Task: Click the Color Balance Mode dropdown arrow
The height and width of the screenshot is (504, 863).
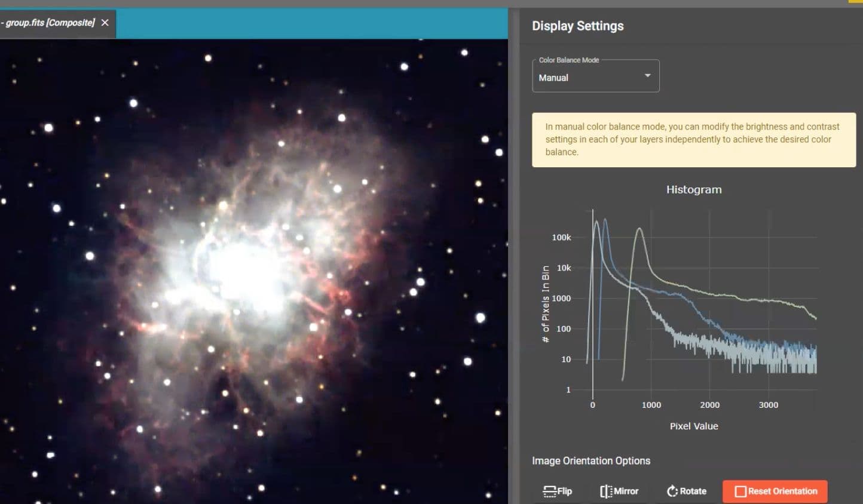Action: point(647,76)
